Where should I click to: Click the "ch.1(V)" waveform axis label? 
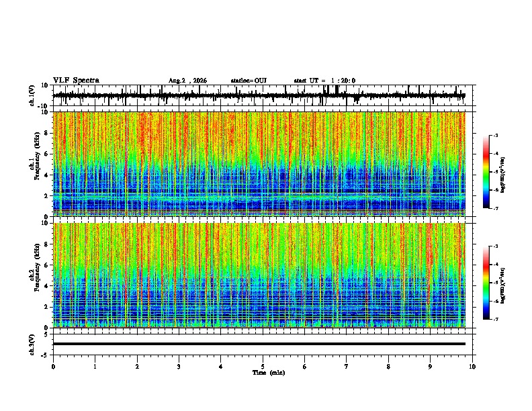[x=32, y=95]
